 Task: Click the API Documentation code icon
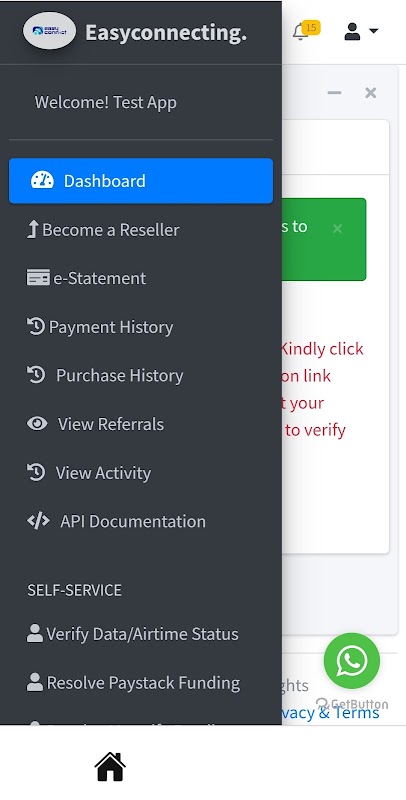[38, 521]
